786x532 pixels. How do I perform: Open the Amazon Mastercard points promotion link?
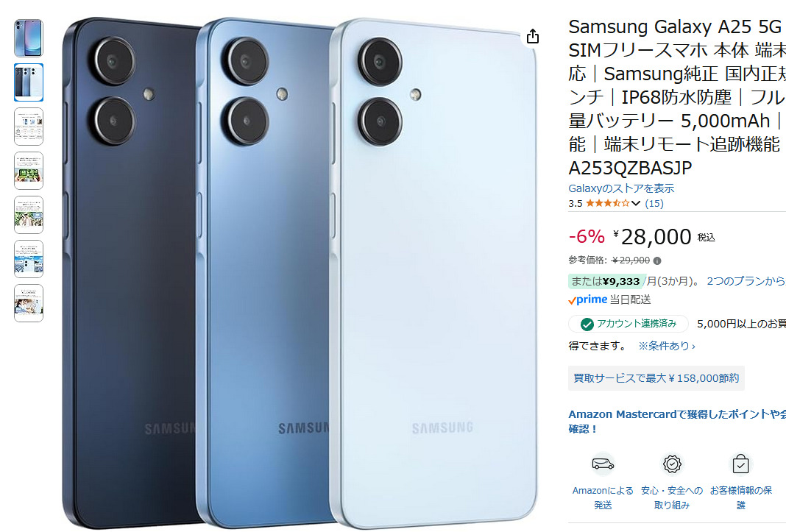(x=677, y=421)
